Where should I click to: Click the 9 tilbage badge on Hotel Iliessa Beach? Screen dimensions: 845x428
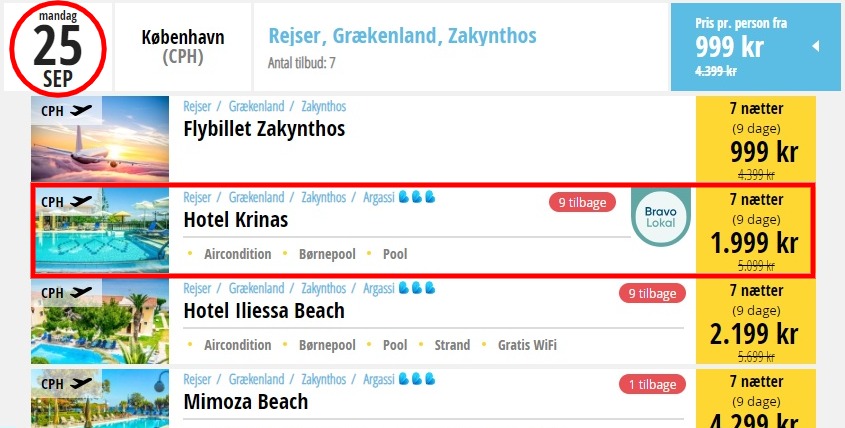point(652,294)
